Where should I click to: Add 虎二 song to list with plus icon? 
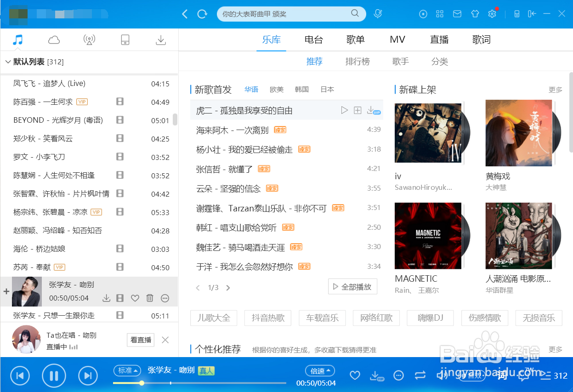pos(357,110)
